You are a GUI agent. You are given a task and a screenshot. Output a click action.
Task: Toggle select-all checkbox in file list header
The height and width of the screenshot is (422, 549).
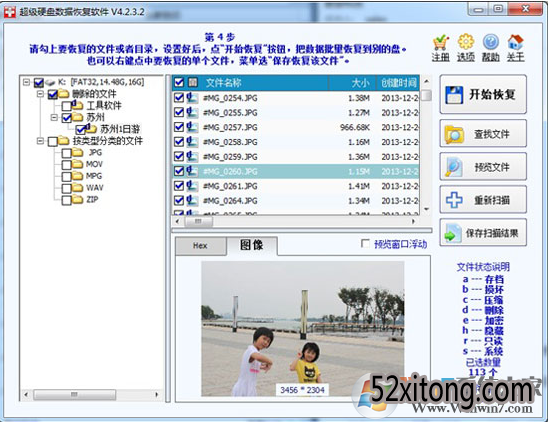(179, 82)
